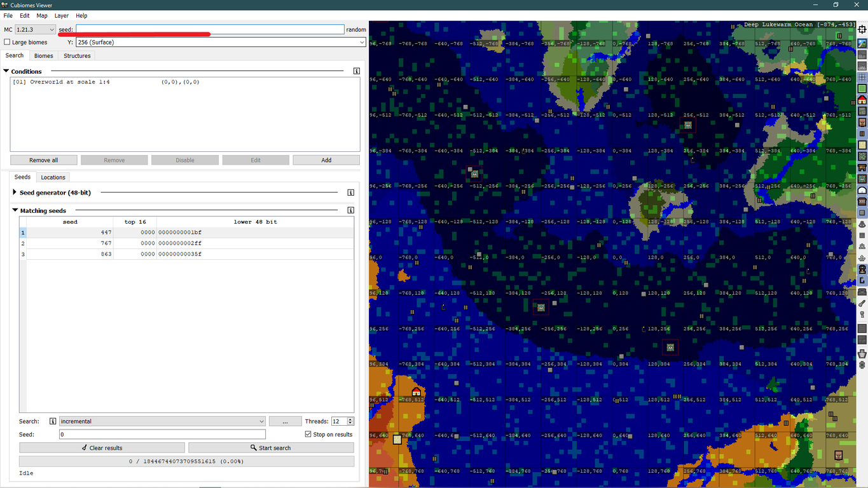The image size is (868, 488).
Task: Open the incremental search type dropdown
Action: point(162,421)
